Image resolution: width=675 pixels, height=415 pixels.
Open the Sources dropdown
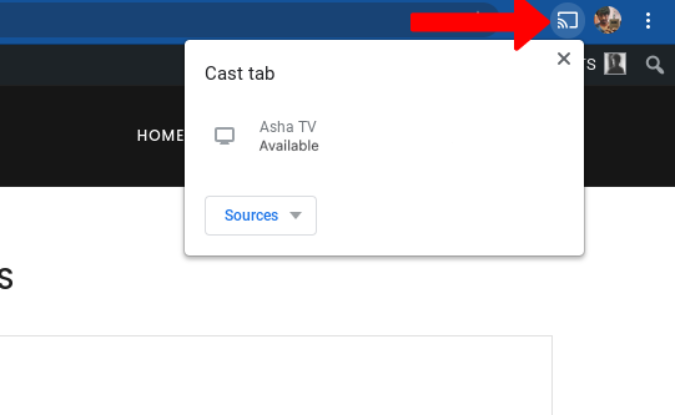click(x=261, y=215)
